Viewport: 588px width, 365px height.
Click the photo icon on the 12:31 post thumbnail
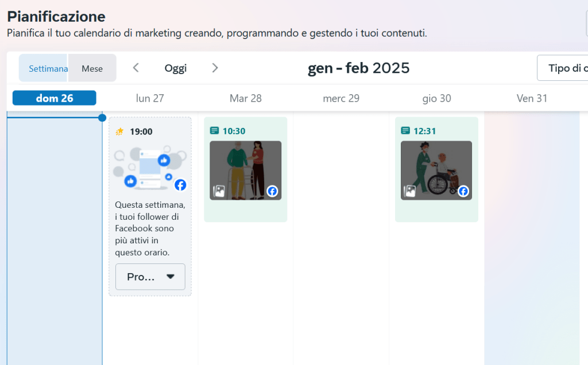pyautogui.click(x=410, y=191)
